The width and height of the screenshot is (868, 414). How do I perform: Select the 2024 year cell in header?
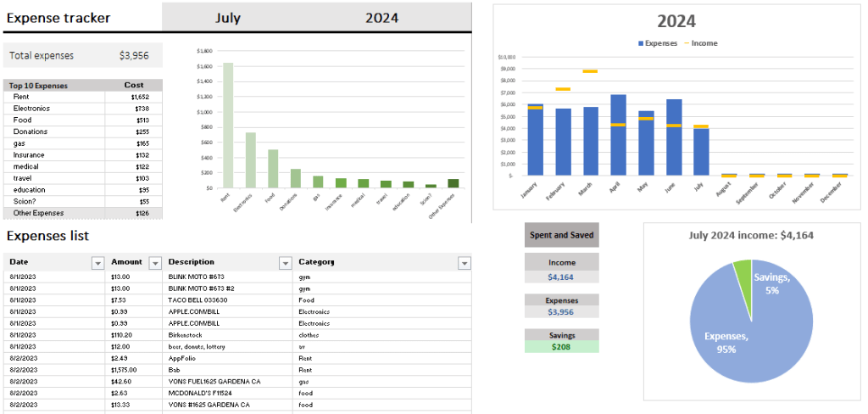point(381,18)
